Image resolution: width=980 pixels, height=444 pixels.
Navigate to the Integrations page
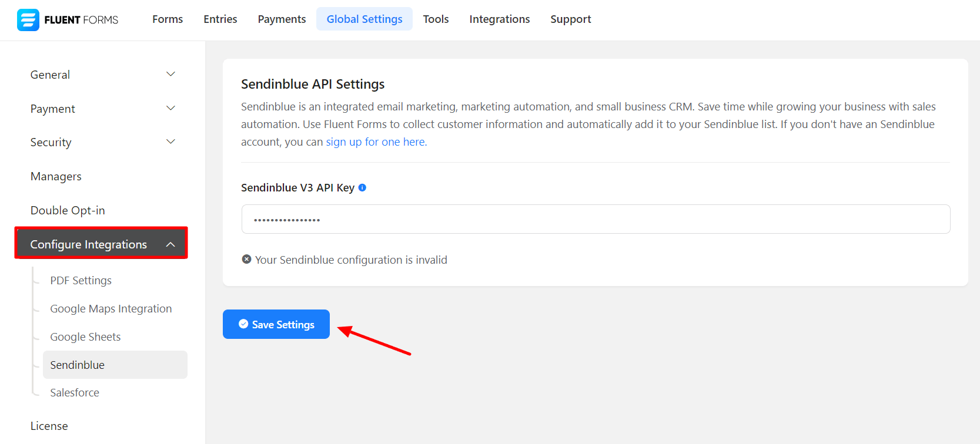tap(499, 19)
